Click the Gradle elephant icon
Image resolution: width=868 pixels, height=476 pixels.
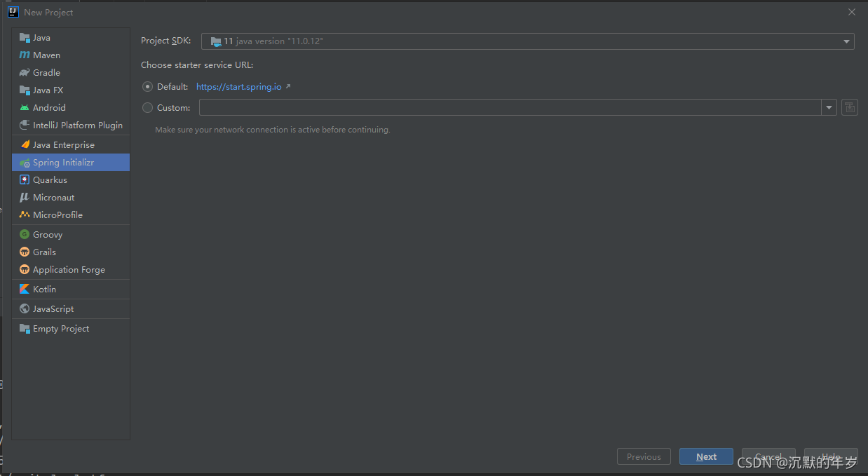(x=25, y=73)
